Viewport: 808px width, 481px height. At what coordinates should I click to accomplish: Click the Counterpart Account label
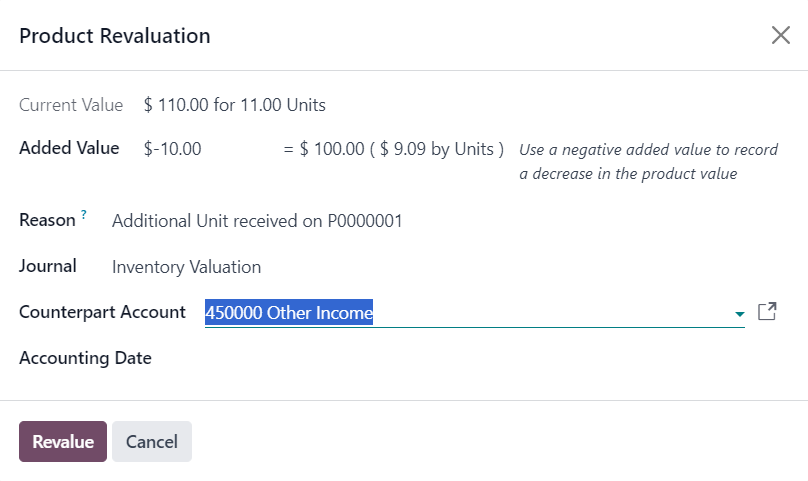(102, 312)
